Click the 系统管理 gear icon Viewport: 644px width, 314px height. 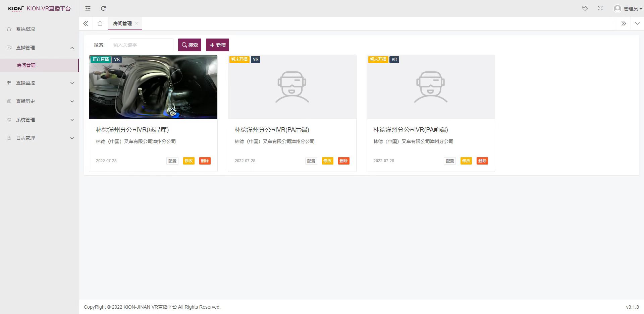coord(9,120)
